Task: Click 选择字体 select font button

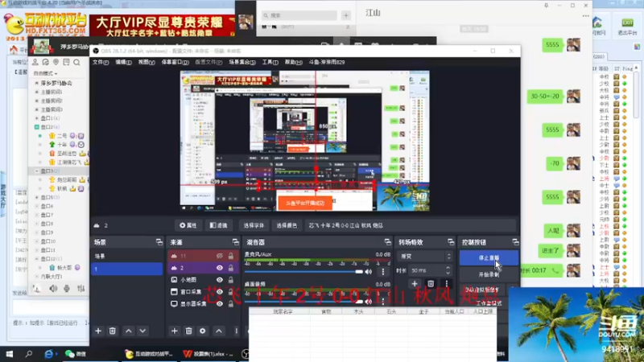Action: [x=254, y=226]
